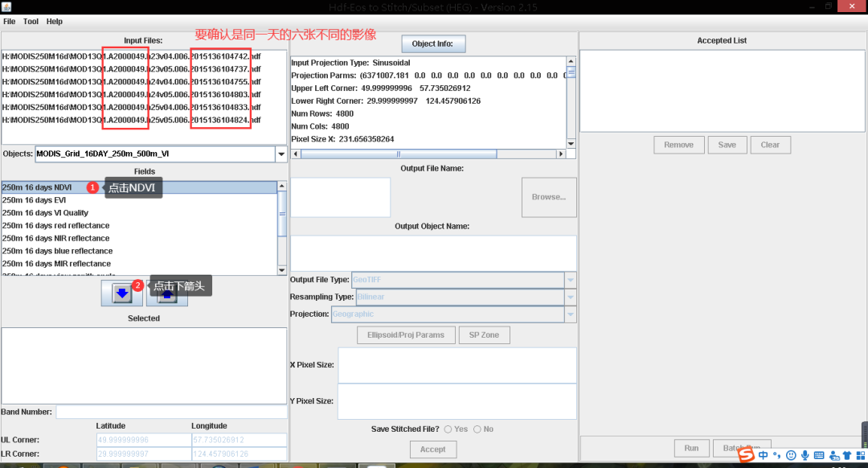Open the Sogou skin shirt icon
Image resolution: width=868 pixels, height=468 pixels.
[x=847, y=455]
